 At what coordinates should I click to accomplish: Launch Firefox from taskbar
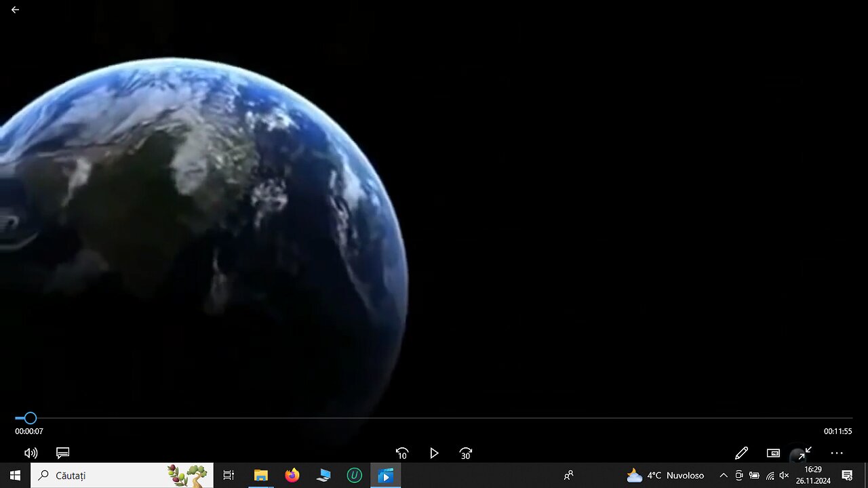pos(292,475)
